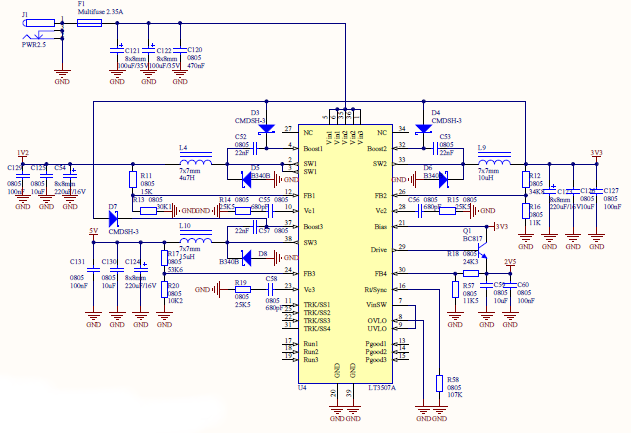Click the U4 designator text
The height and width of the screenshot is (433, 631).
(x=302, y=388)
